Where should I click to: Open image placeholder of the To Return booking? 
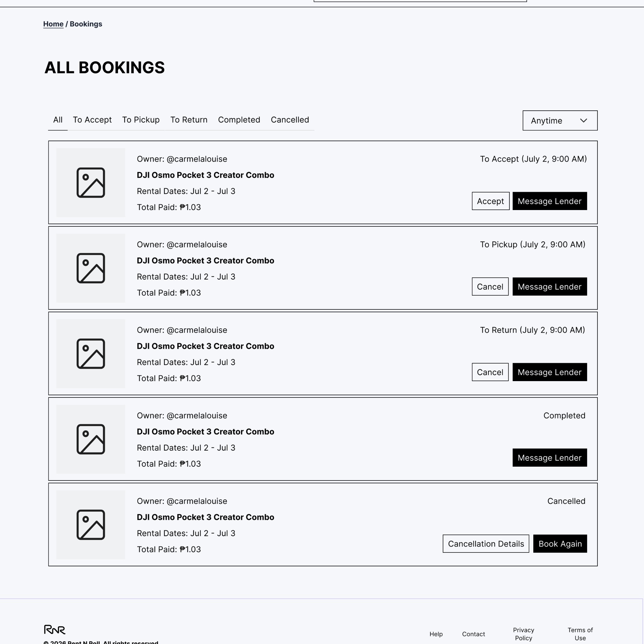tap(91, 354)
